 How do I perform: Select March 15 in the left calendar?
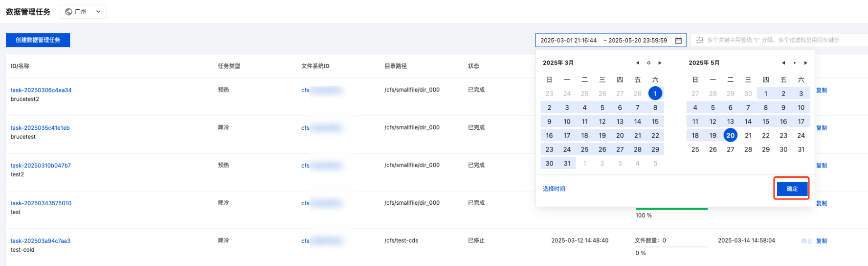pyautogui.click(x=655, y=121)
